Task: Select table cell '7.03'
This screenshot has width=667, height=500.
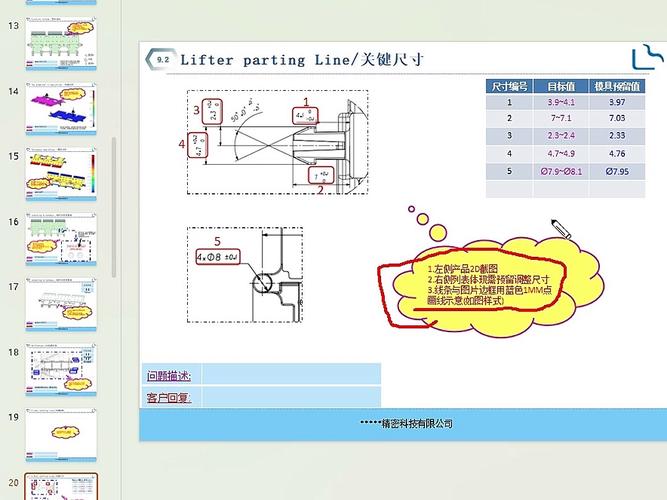Action: [617, 118]
